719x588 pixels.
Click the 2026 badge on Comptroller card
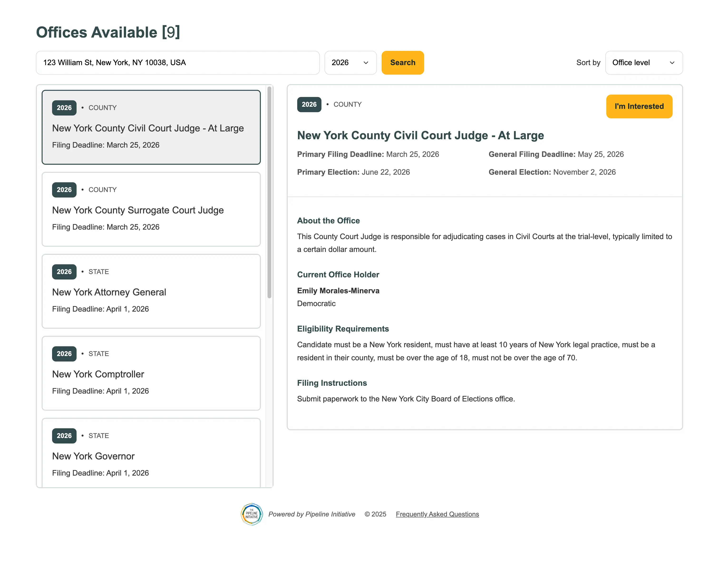pos(64,354)
